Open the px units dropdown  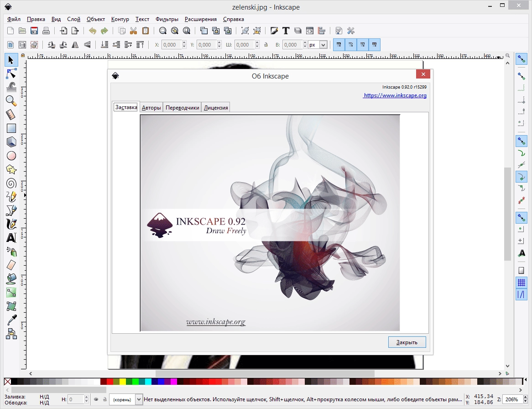[x=323, y=45]
